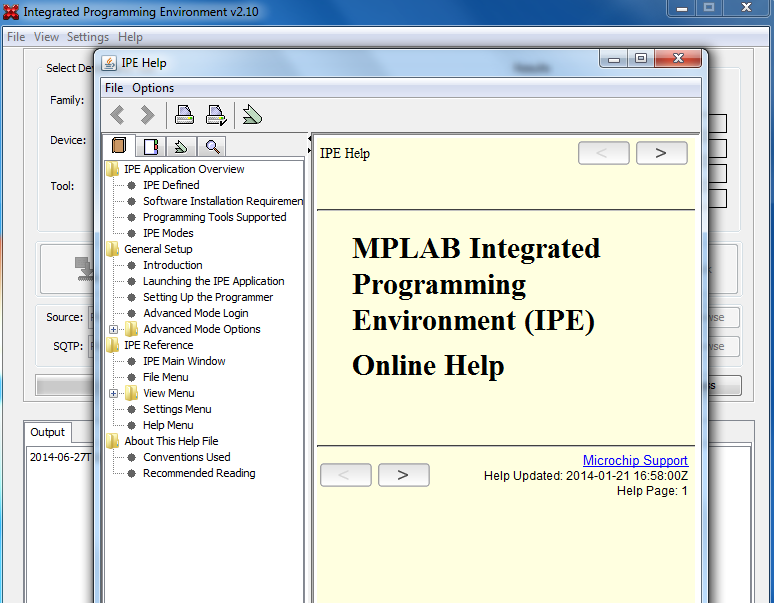Select IPE Application Overview heading
The height and width of the screenshot is (603, 774).
[184, 169]
